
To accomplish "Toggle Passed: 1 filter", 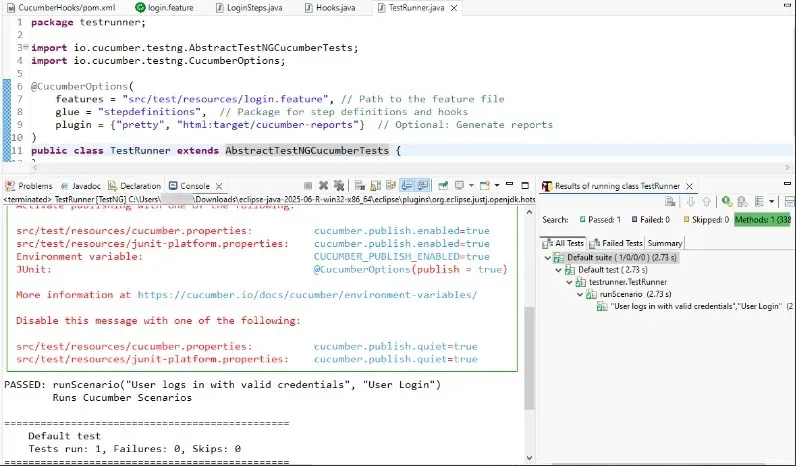I will [600, 220].
